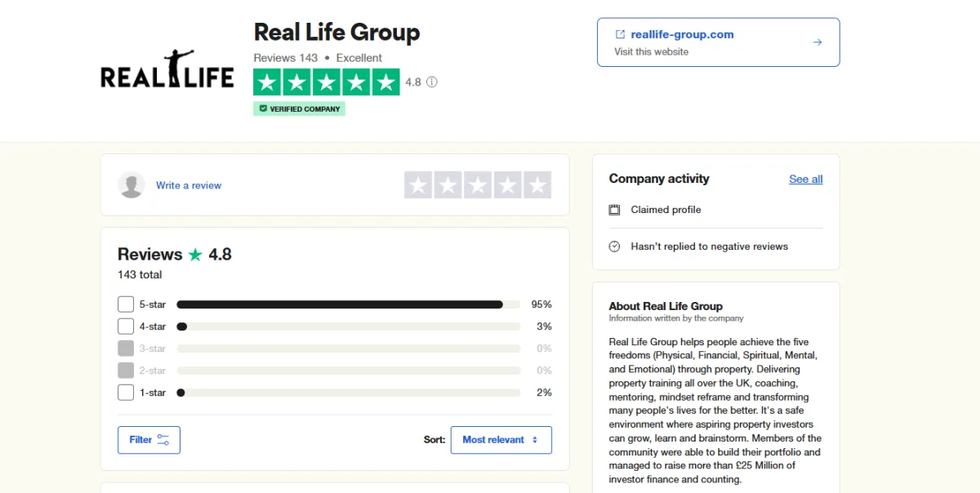
Task: Select the fifth empty rating star
Action: 537,185
